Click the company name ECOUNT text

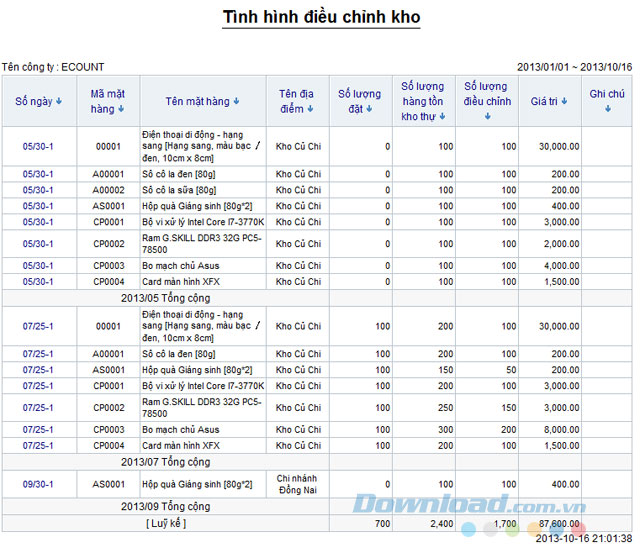tap(83, 67)
